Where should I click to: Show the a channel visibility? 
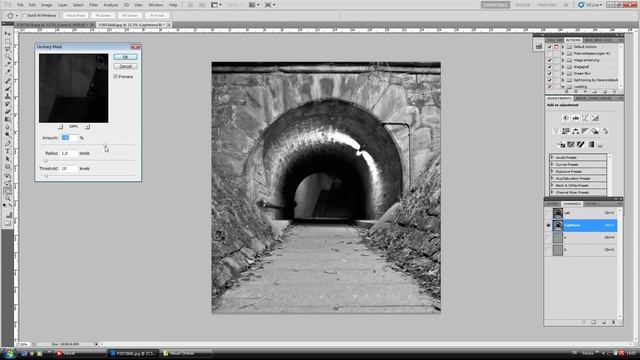pyautogui.click(x=548, y=238)
